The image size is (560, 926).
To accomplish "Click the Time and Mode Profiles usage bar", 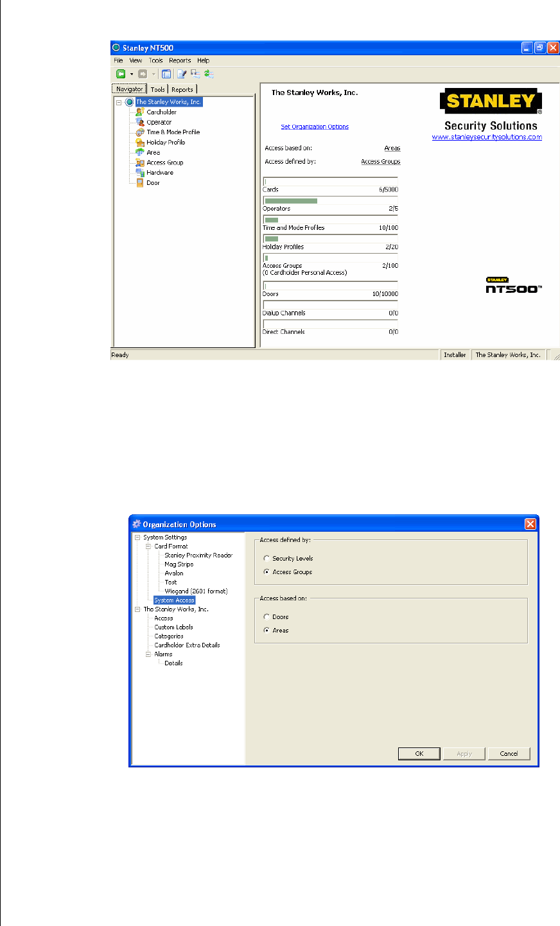I will click(x=331, y=220).
